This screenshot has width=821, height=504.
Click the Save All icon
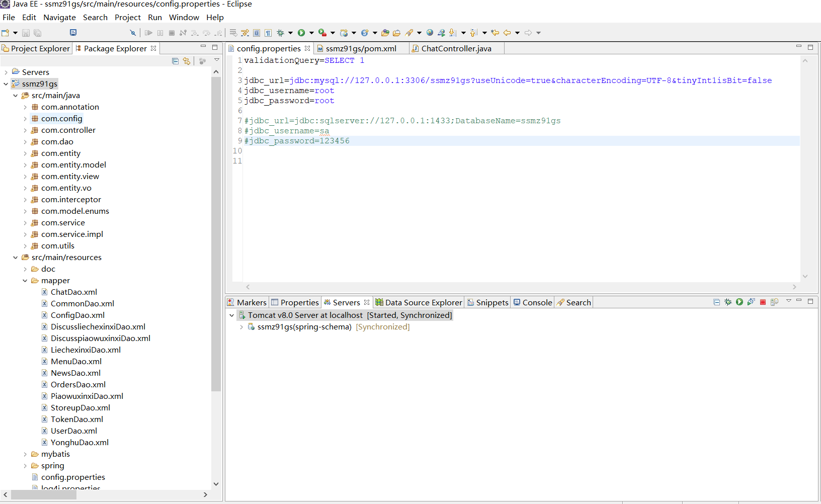coord(37,33)
